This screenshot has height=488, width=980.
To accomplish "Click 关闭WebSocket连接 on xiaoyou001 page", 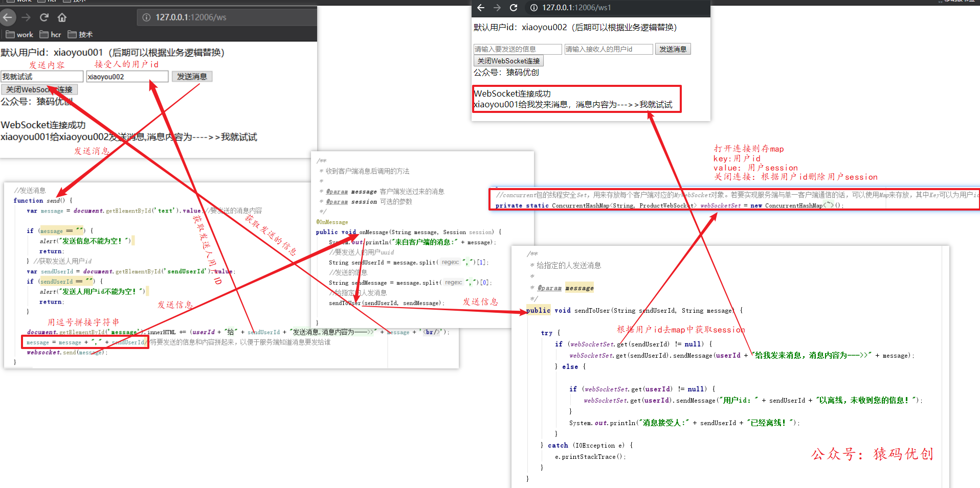I will tap(39, 89).
